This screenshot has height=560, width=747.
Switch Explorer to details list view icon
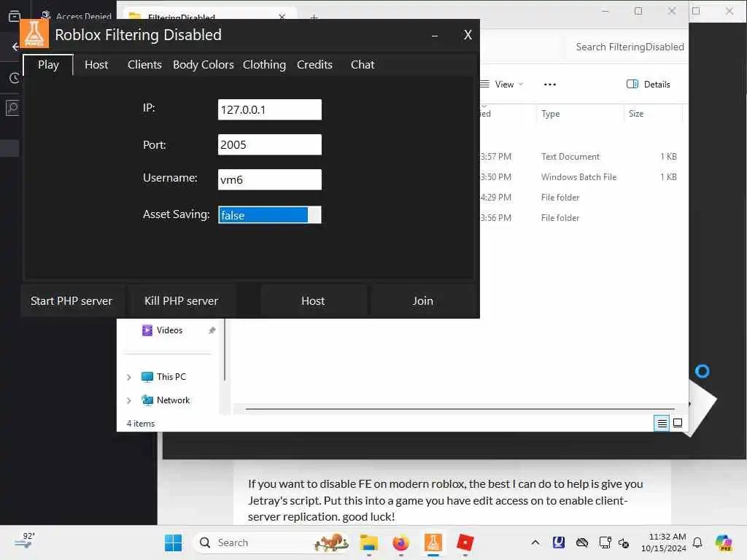[662, 423]
